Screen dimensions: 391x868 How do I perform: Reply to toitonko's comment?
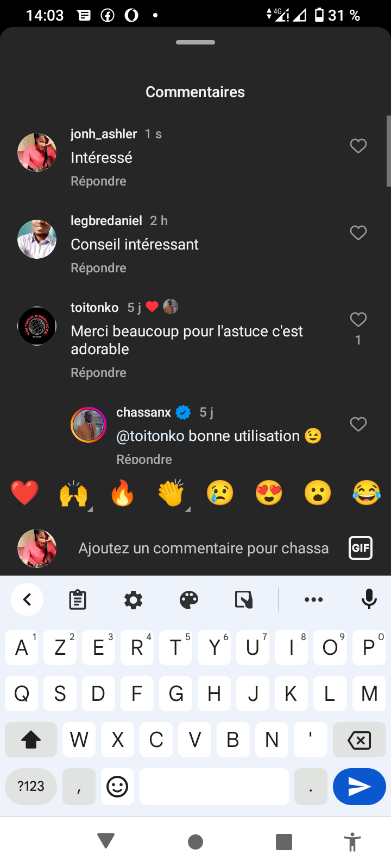coord(98,373)
